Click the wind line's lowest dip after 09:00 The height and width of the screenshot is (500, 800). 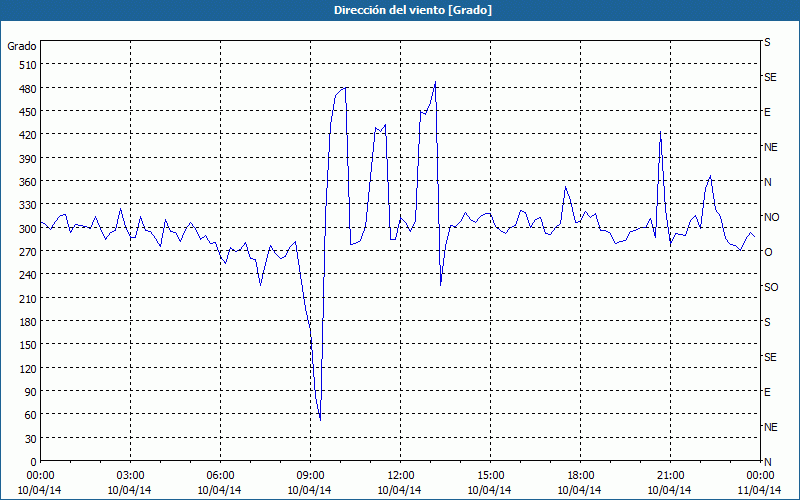click(320, 420)
